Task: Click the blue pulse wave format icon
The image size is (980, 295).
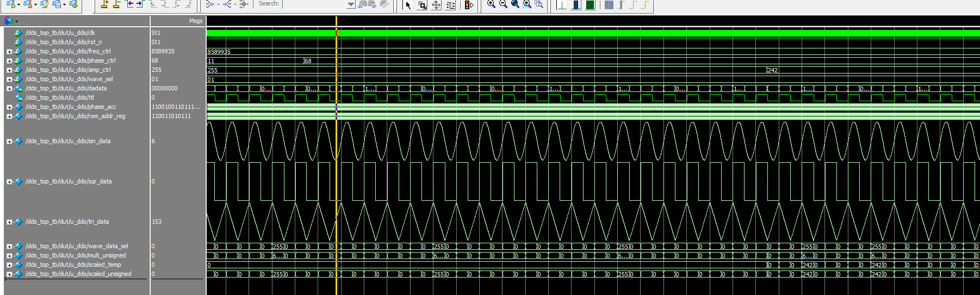Action: click(576, 5)
